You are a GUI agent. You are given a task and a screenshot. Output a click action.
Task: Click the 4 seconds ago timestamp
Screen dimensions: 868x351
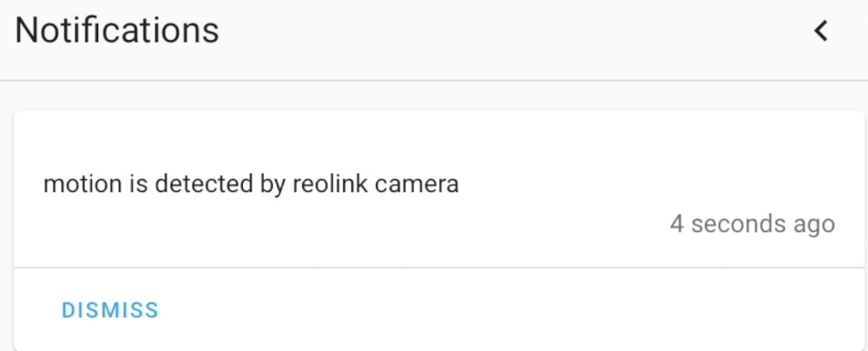752,225
